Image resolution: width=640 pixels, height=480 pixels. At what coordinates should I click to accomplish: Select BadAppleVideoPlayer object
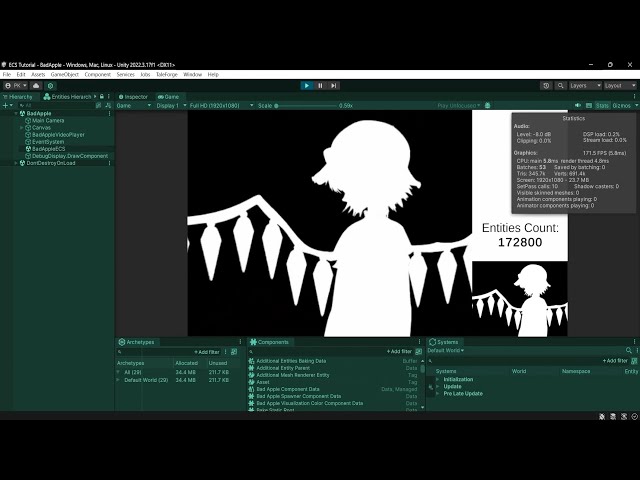tap(58, 135)
